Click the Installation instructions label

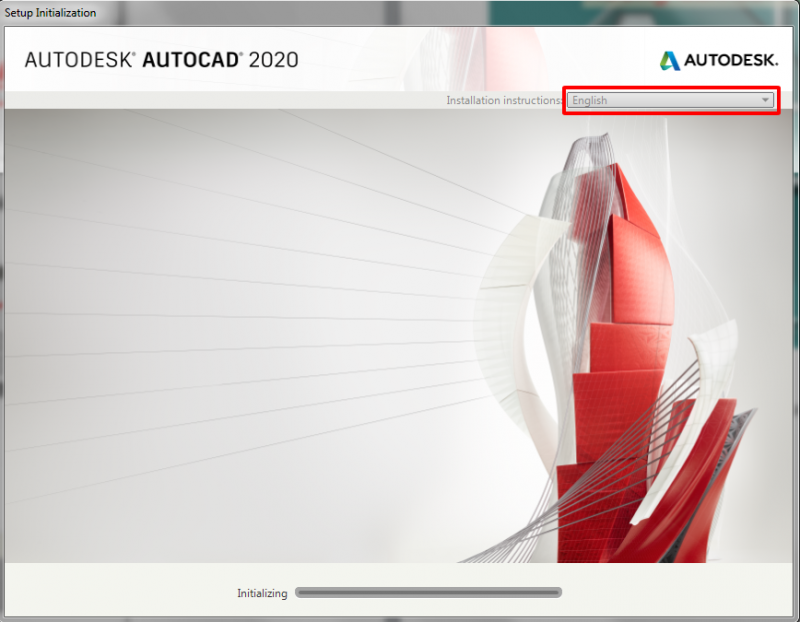coord(504,100)
